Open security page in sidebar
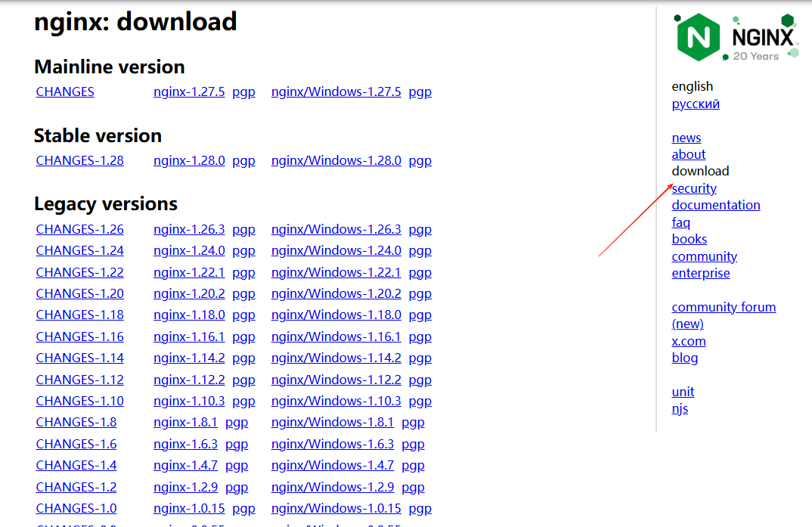The height and width of the screenshot is (527, 812). 694,188
